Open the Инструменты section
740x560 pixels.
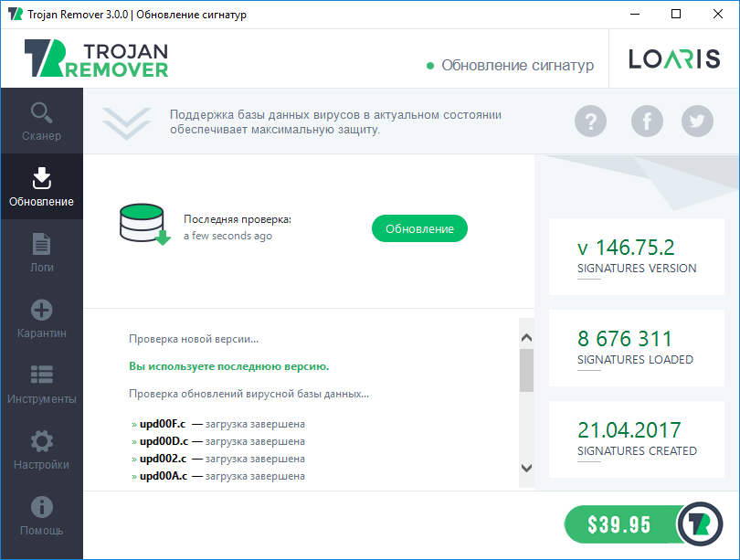(x=41, y=384)
